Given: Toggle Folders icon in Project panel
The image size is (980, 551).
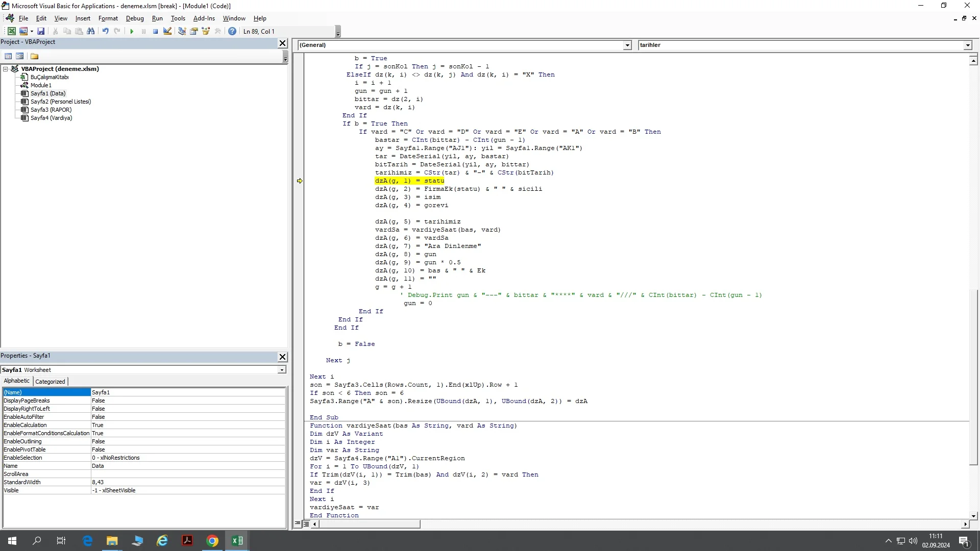Looking at the screenshot, I should pos(34,56).
